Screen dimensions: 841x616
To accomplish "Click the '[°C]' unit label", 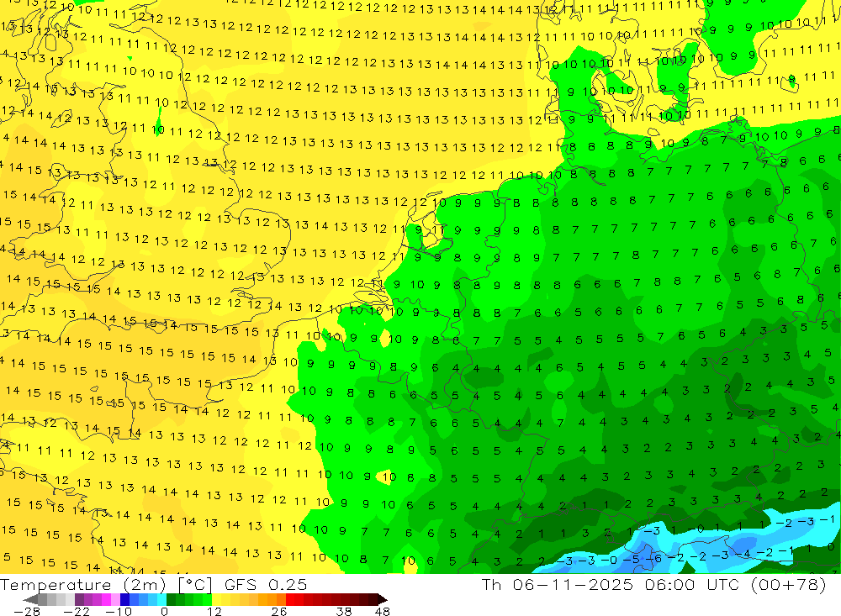I will 195,584.
